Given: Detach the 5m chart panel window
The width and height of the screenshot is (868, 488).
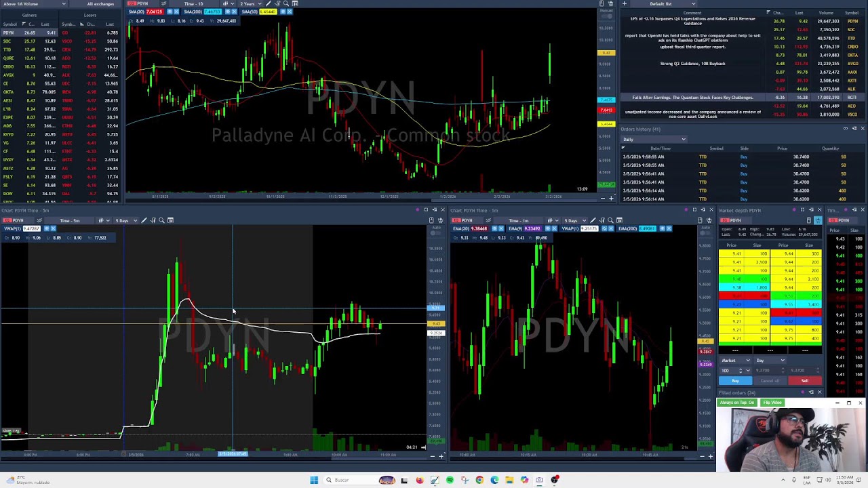Looking at the screenshot, I should (x=435, y=210).
